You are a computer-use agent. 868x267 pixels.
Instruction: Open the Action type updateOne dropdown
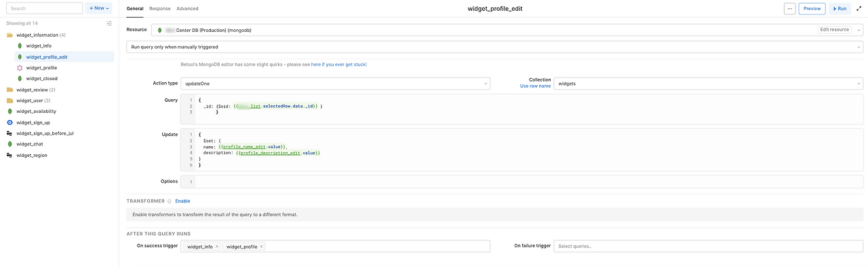pyautogui.click(x=335, y=84)
